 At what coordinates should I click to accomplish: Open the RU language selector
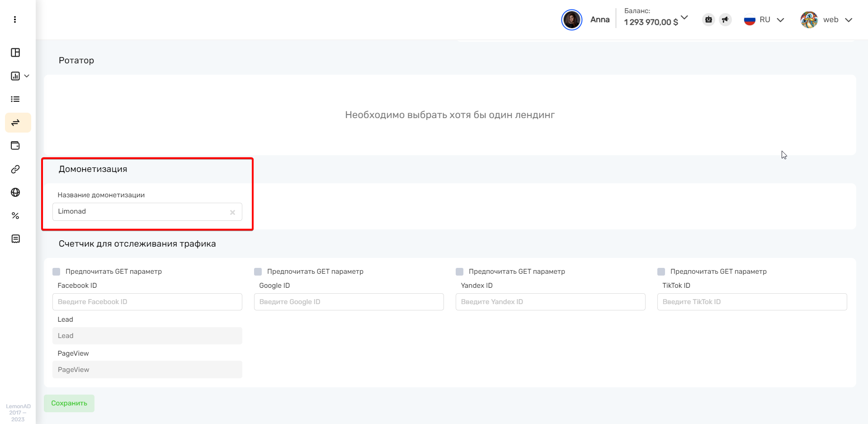click(764, 20)
